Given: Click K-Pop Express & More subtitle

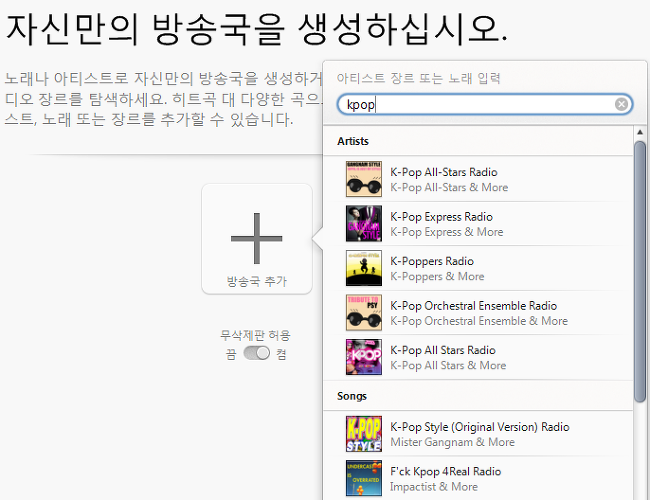Looking at the screenshot, I should click(446, 232).
